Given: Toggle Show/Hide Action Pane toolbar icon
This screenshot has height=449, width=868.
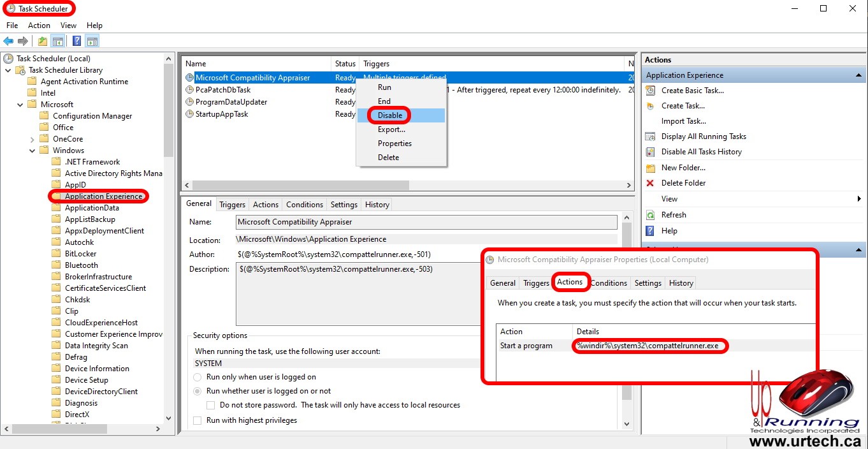Looking at the screenshot, I should (x=92, y=41).
